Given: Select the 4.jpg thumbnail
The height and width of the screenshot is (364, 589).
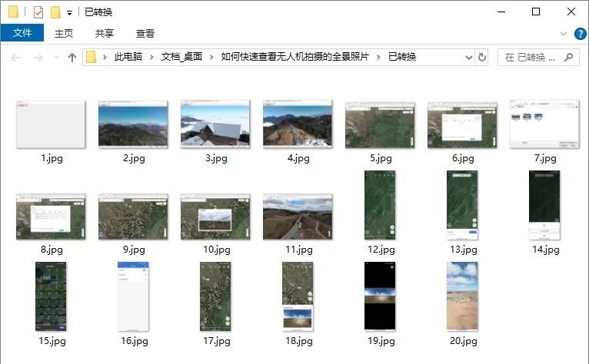Looking at the screenshot, I should (298, 124).
